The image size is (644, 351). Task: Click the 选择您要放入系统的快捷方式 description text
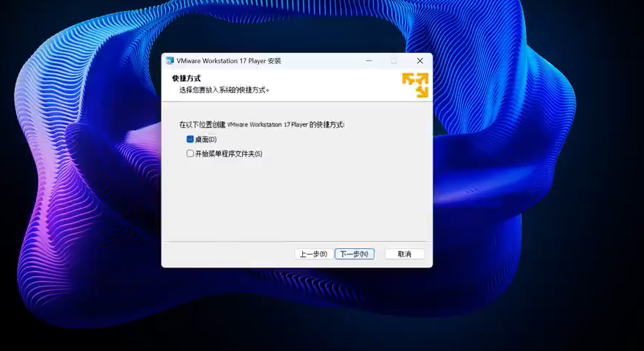coord(224,90)
